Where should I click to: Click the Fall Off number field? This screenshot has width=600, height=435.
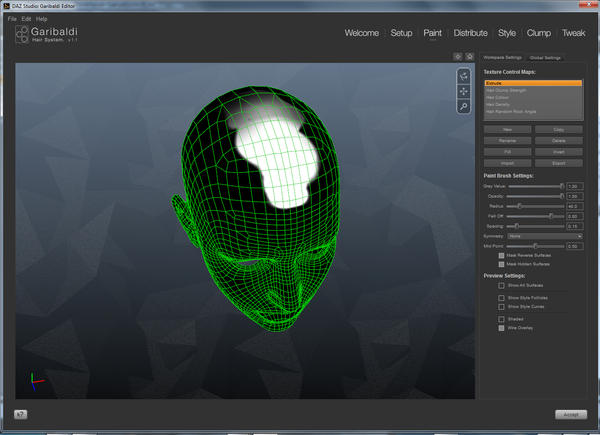click(575, 216)
